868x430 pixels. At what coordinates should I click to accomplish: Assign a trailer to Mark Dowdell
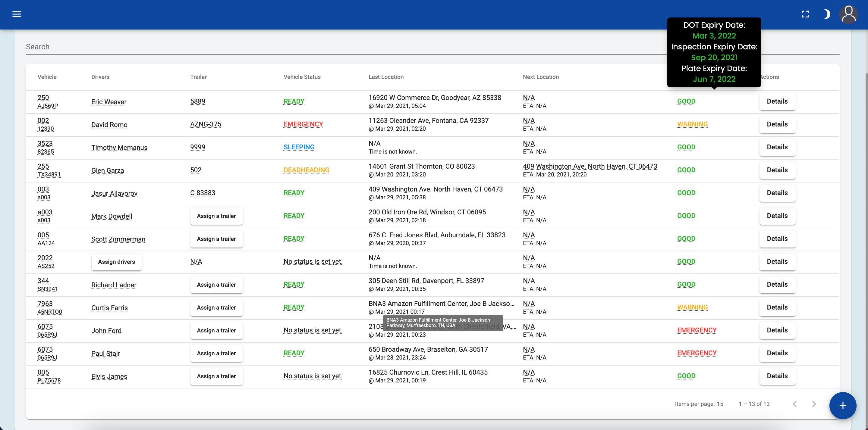pos(216,216)
